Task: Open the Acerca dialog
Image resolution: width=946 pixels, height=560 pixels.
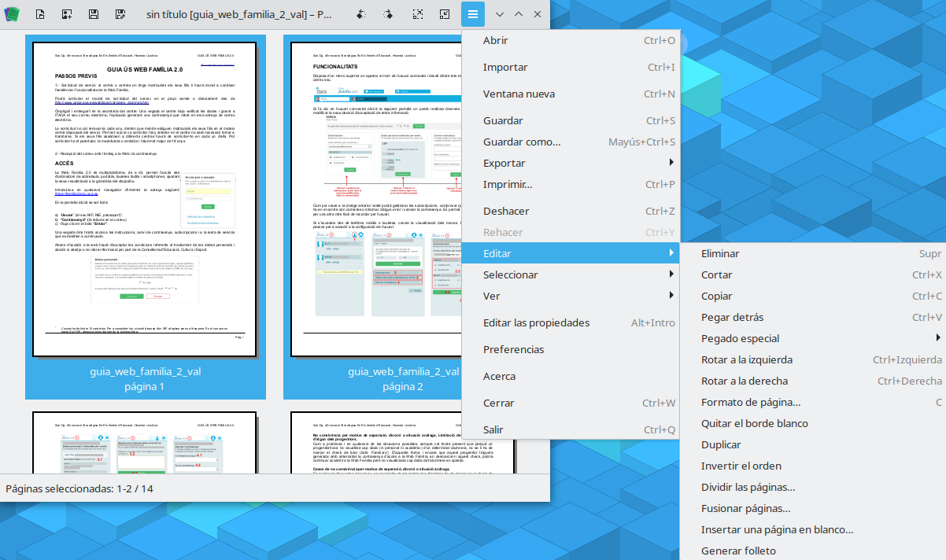Action: 571,376
